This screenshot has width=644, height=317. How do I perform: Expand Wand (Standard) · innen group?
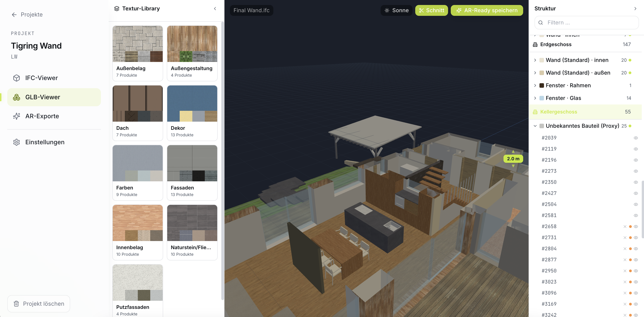[x=535, y=60]
